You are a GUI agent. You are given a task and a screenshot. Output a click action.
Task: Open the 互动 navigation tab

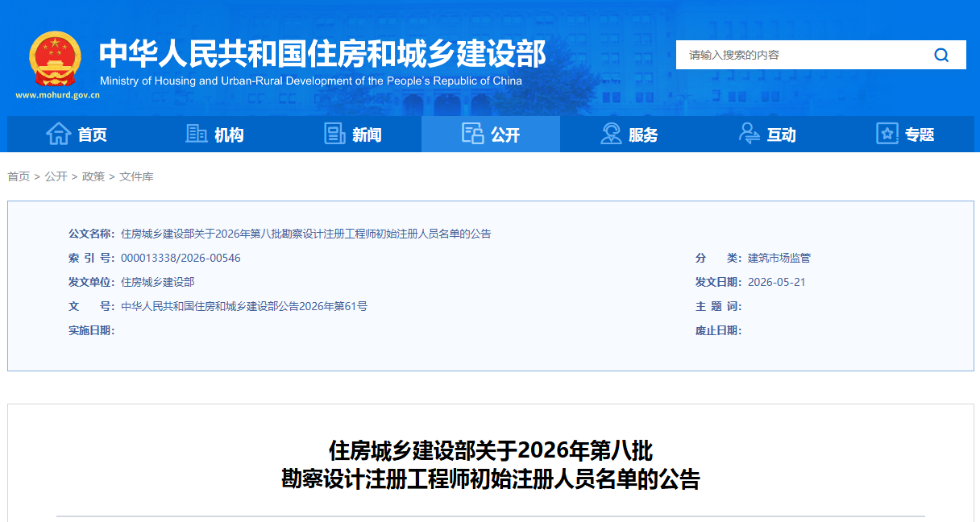tap(767, 134)
